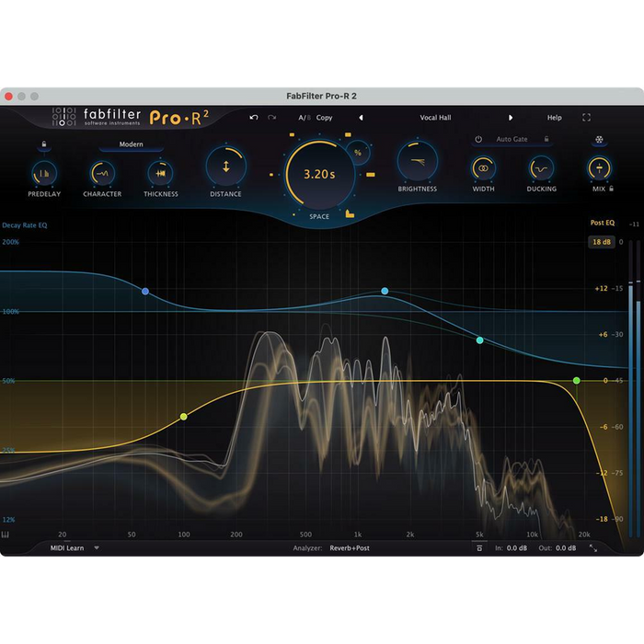
Task: Click the Post EQ label
Action: pos(603,223)
